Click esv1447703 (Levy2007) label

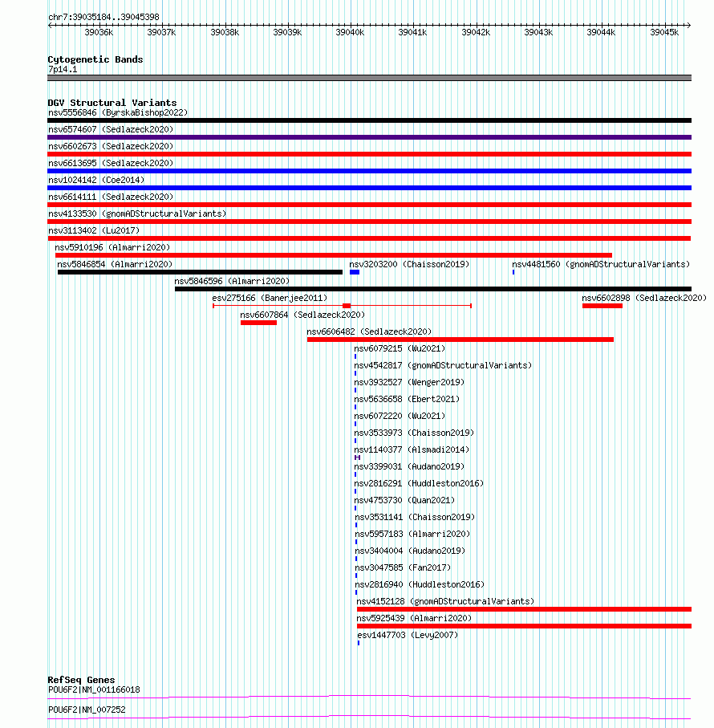click(408, 636)
